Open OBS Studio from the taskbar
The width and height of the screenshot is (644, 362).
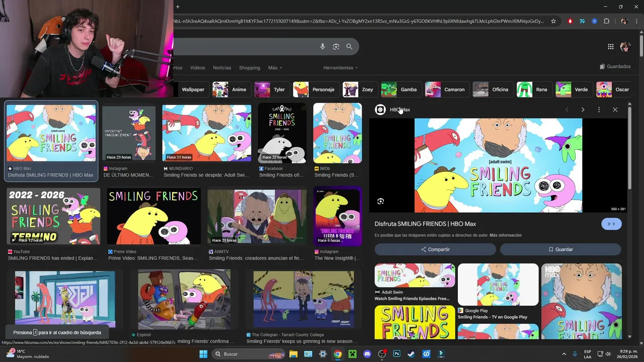pyautogui.click(x=382, y=354)
